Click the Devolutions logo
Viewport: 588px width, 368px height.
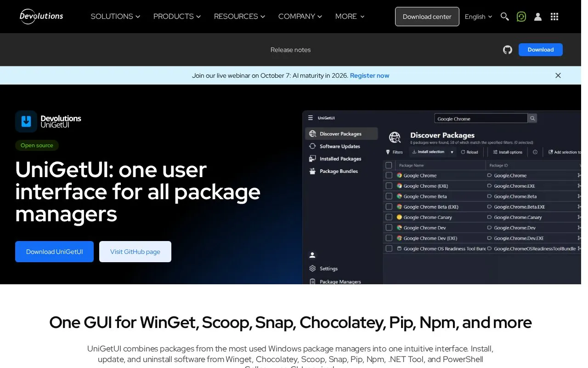pos(41,17)
